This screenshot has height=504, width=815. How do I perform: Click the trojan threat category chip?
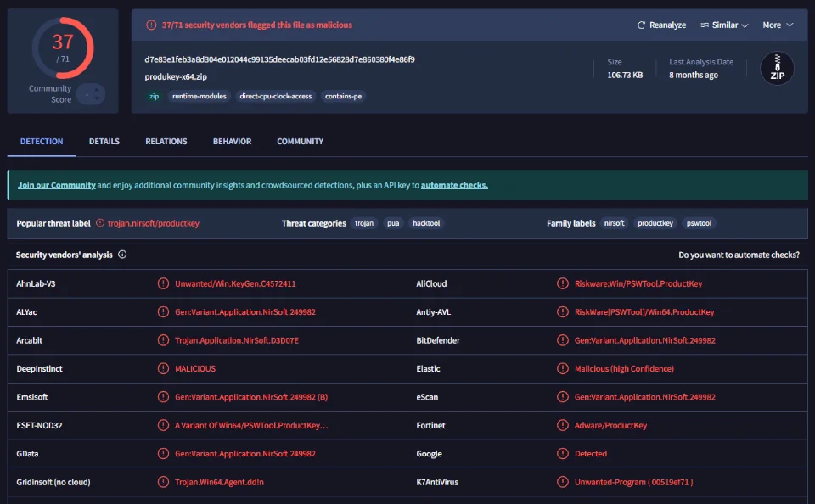click(364, 223)
